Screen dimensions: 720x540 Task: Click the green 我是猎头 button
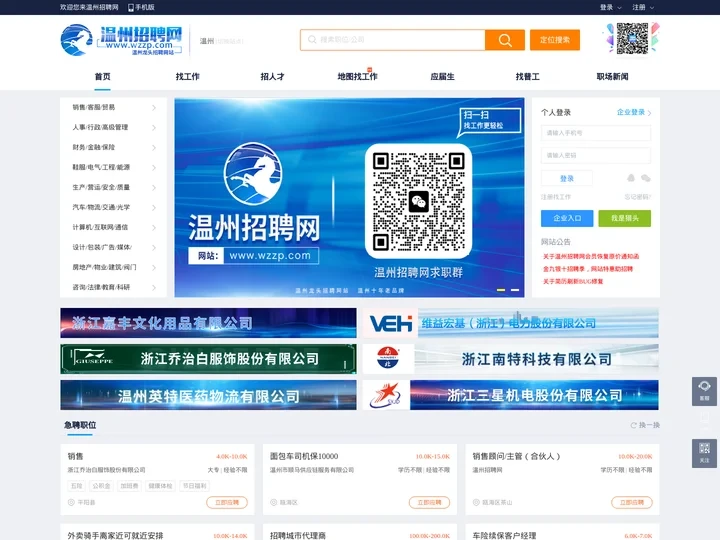(624, 218)
